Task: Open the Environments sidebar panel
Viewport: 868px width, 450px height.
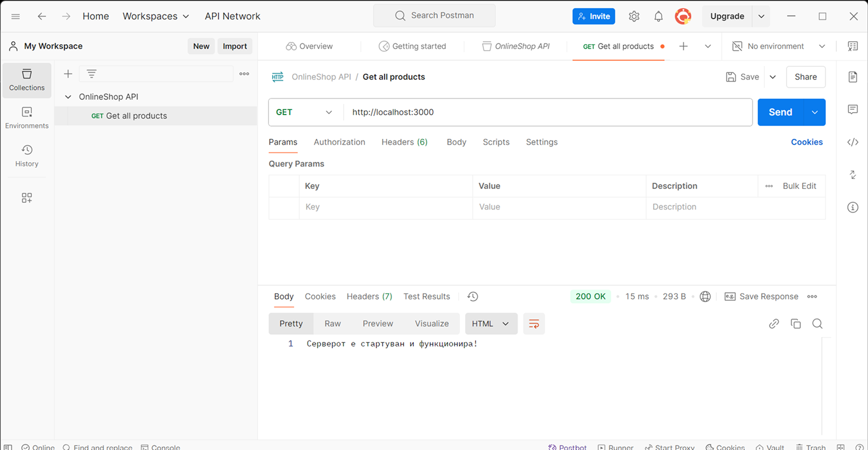Action: [x=27, y=118]
